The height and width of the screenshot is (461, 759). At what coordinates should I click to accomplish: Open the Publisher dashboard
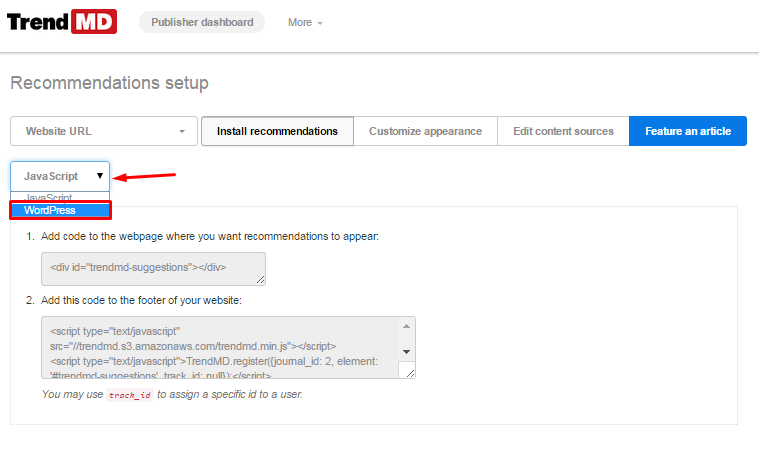pyautogui.click(x=202, y=22)
